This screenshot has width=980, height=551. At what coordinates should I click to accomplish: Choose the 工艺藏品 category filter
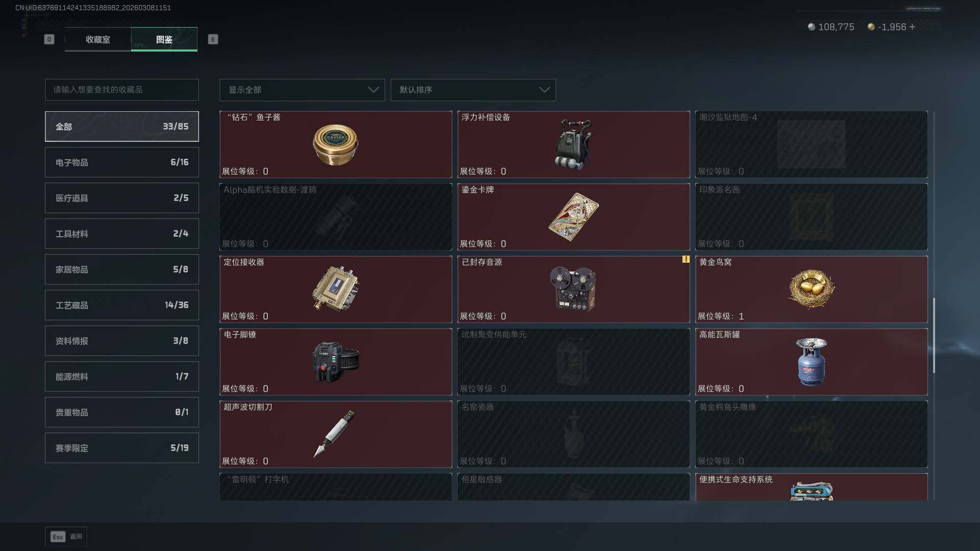point(122,305)
